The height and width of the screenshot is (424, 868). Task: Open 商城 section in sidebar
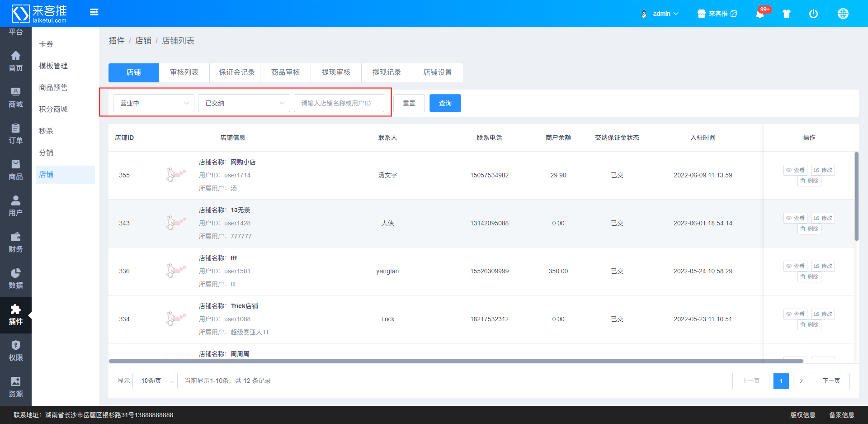16,98
